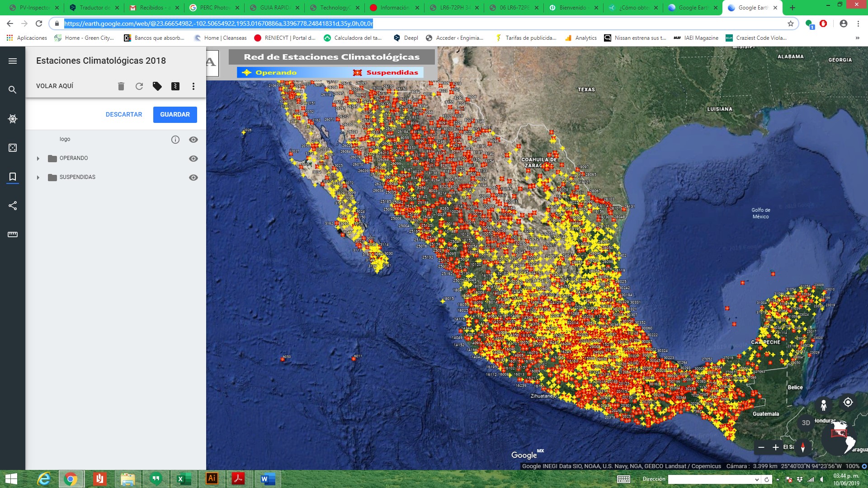Image resolution: width=868 pixels, height=488 pixels.
Task: Open the Chrome profile avatar icon
Action: tap(844, 23)
